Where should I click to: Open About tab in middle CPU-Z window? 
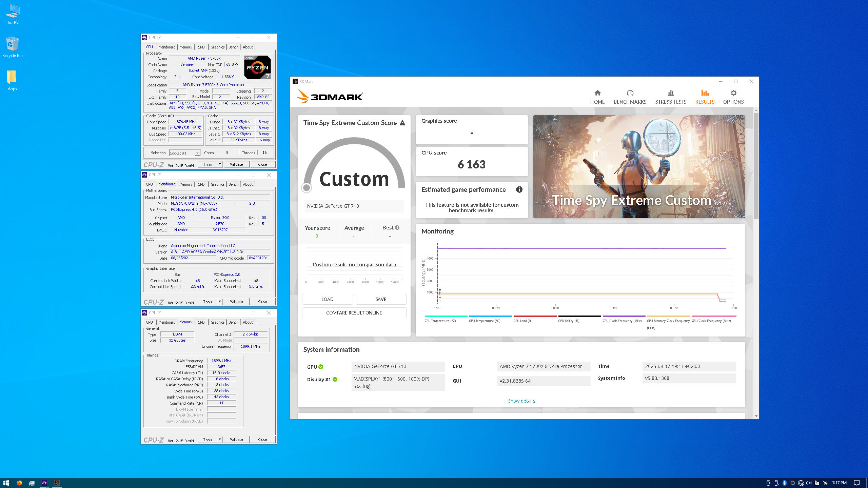click(248, 184)
